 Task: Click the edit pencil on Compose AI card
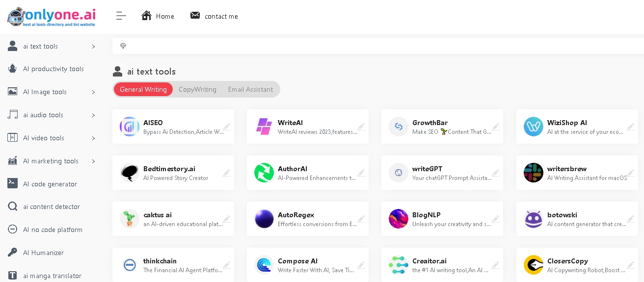tap(361, 265)
